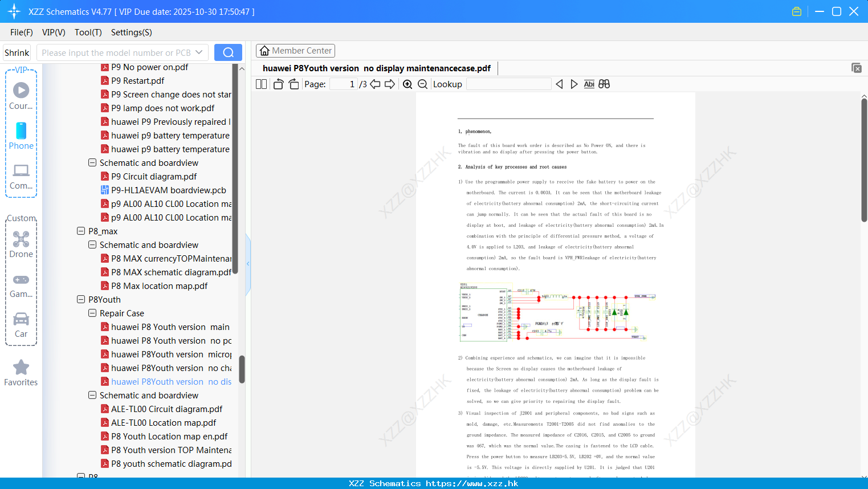Find previous lookup result triangle
Viewport: 868px width, 489px height.
click(559, 84)
